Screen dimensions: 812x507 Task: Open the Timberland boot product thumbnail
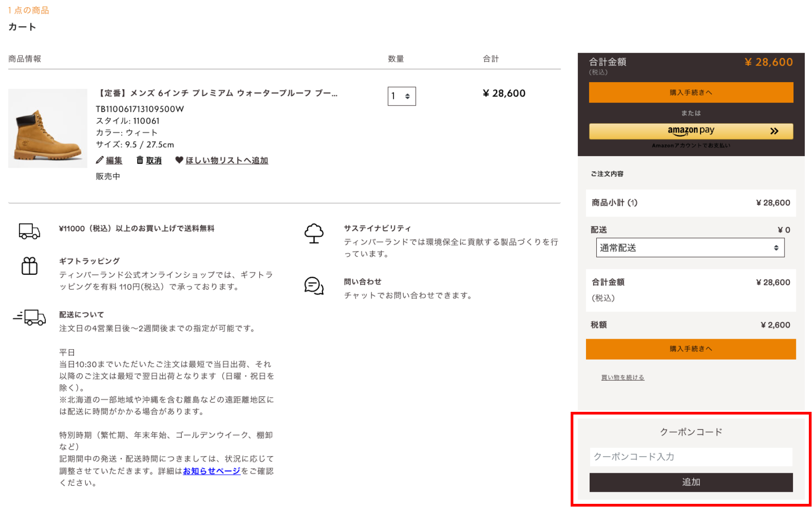(48, 129)
